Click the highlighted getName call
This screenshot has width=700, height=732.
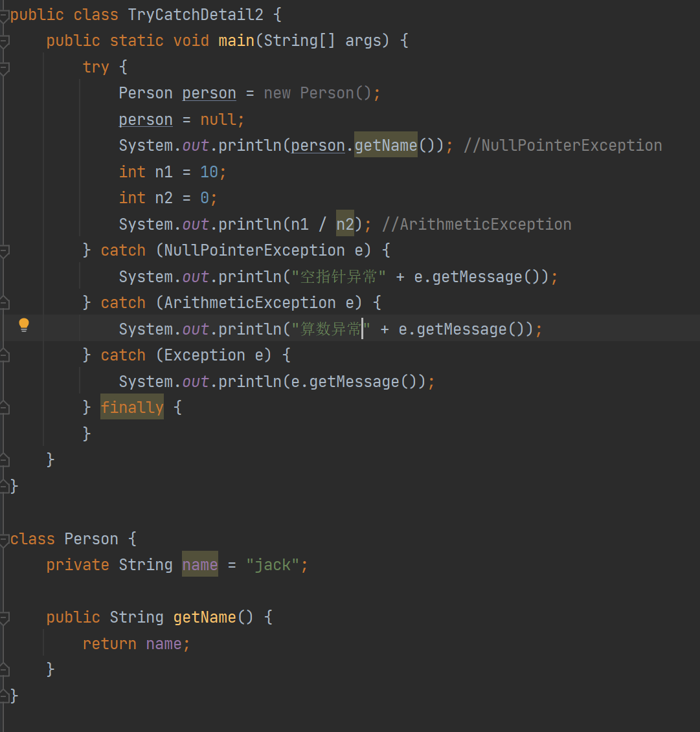click(386, 145)
